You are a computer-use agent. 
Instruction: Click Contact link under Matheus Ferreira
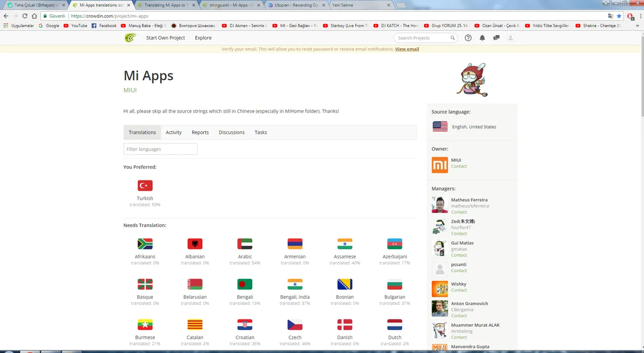point(459,212)
